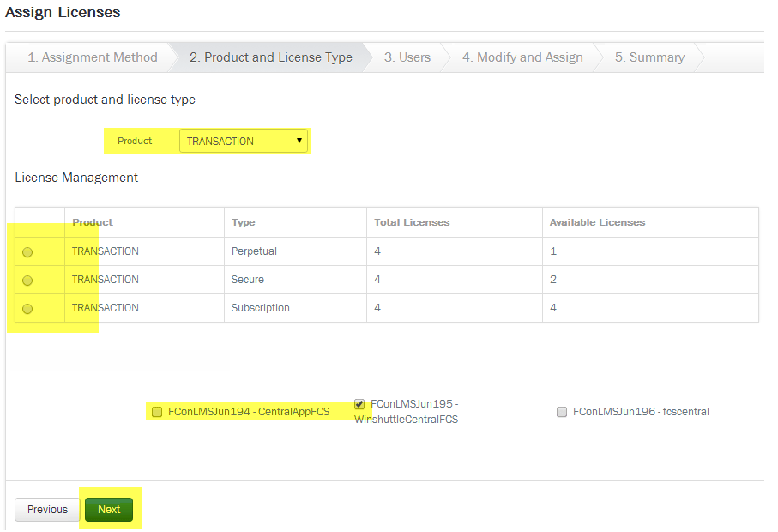The height and width of the screenshot is (532, 778).
Task: Open the Modify and Assign step
Action: pos(522,57)
